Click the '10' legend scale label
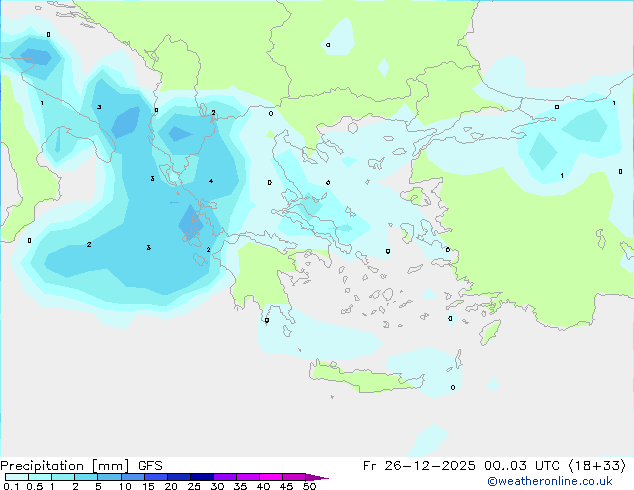Viewport: 634px width, 490px height. pos(125,486)
